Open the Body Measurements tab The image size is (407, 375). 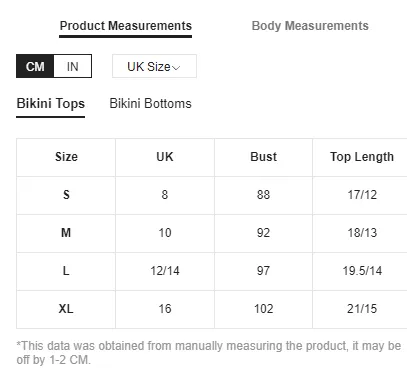310,26
